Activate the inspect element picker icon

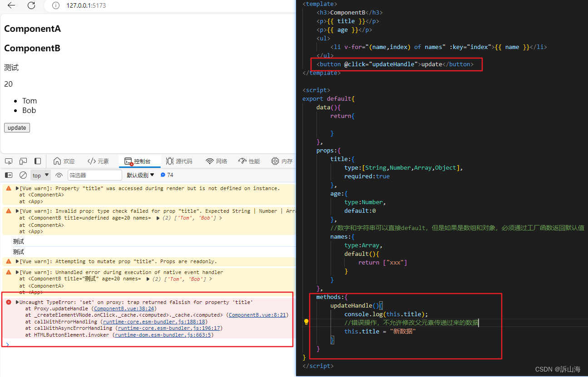click(x=8, y=161)
